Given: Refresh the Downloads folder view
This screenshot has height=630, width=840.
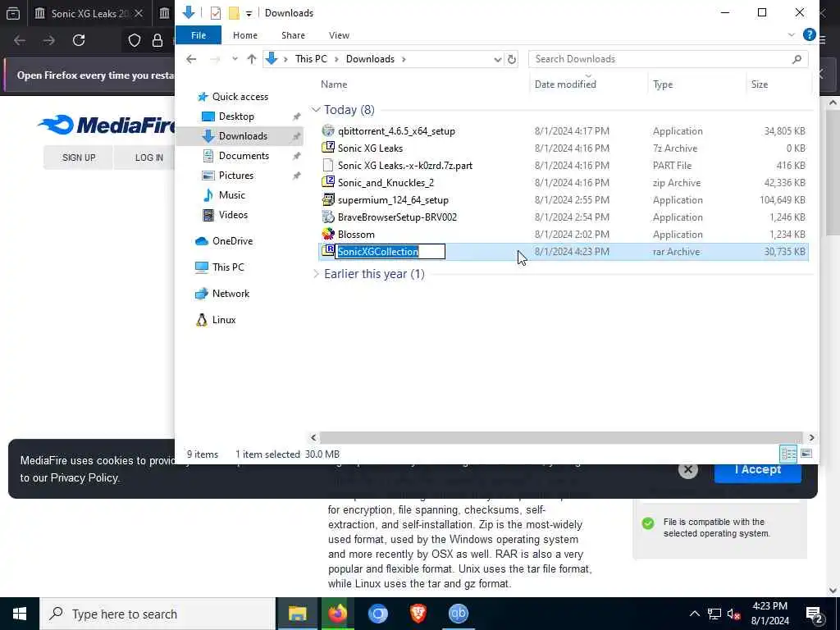Looking at the screenshot, I should [x=512, y=59].
